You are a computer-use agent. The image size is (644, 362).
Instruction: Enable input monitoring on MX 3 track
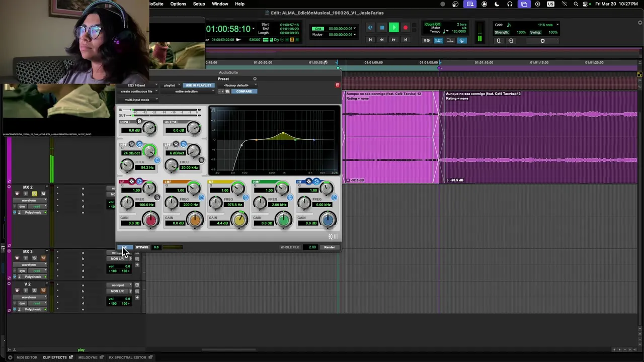(26, 258)
